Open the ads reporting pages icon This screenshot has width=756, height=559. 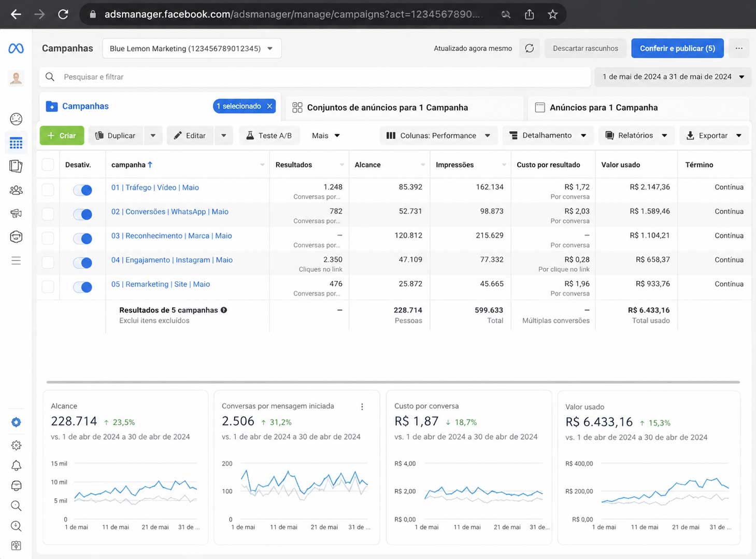click(16, 166)
